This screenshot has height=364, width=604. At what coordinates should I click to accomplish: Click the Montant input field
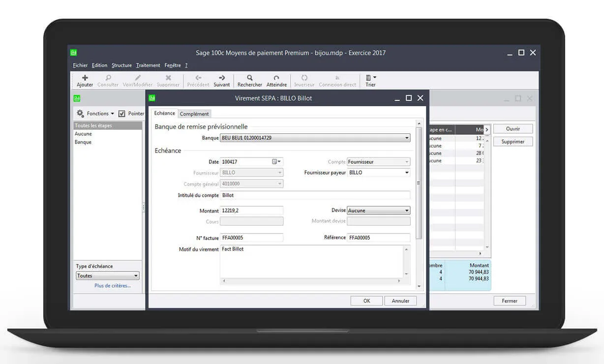(252, 211)
